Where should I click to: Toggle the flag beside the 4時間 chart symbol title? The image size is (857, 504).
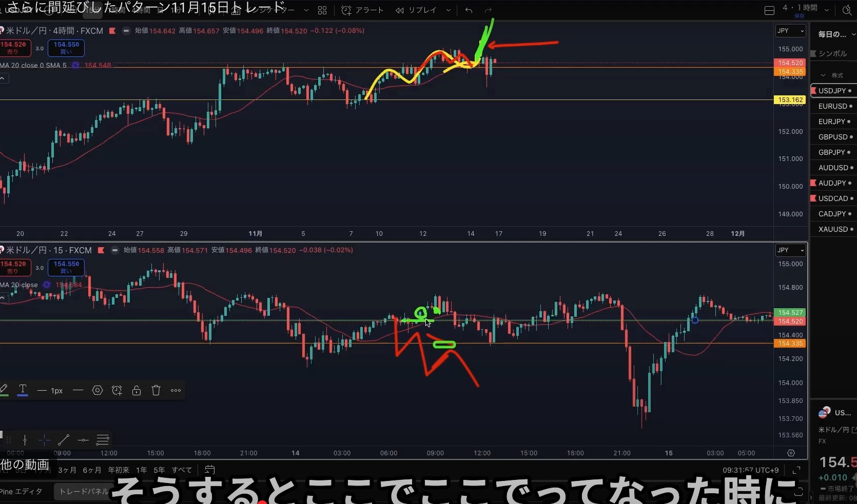click(112, 31)
